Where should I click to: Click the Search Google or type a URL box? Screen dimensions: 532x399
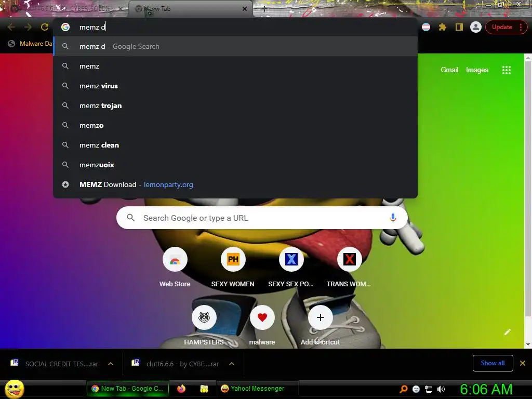pyautogui.click(x=262, y=218)
